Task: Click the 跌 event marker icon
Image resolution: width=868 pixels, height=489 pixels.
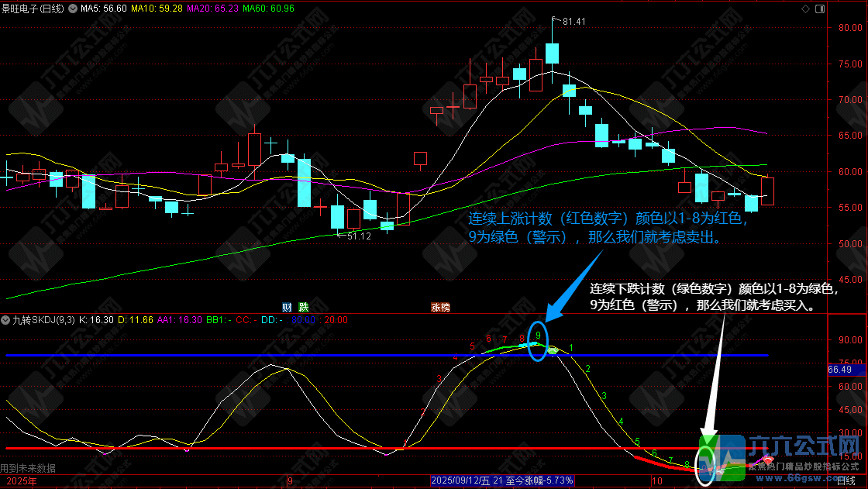Action: (304, 306)
